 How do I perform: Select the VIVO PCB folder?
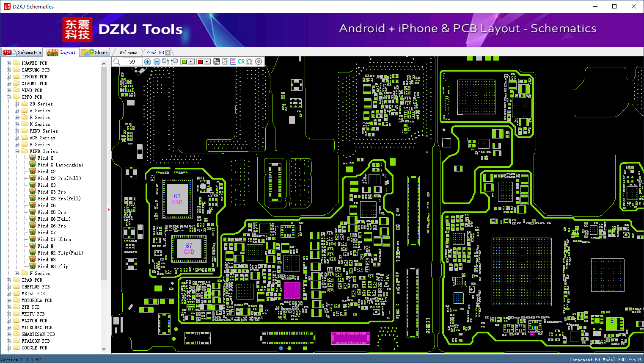pos(32,90)
